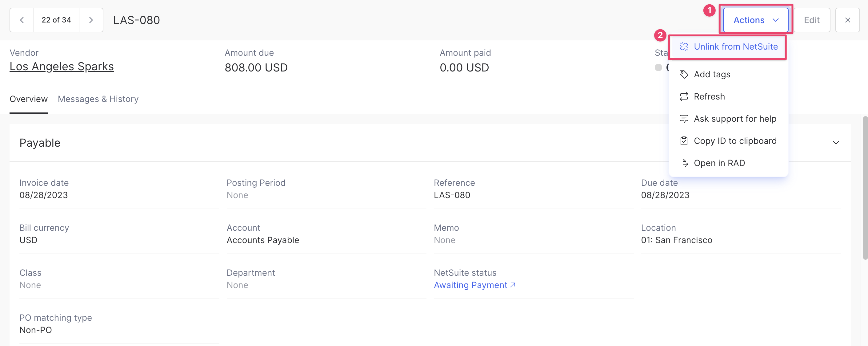
Task: Open the Los Angeles Sparks vendor link
Action: click(62, 67)
